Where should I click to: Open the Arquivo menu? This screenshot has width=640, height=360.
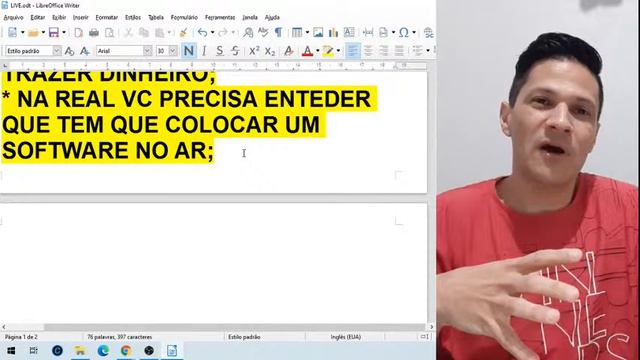coord(13,18)
